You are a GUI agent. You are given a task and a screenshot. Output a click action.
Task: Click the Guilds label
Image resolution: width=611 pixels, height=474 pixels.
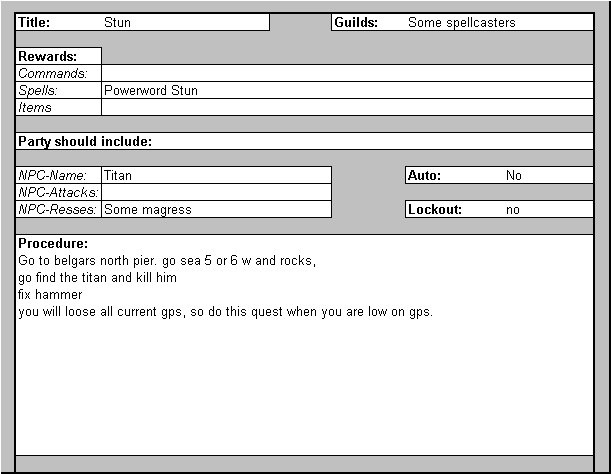(x=356, y=22)
